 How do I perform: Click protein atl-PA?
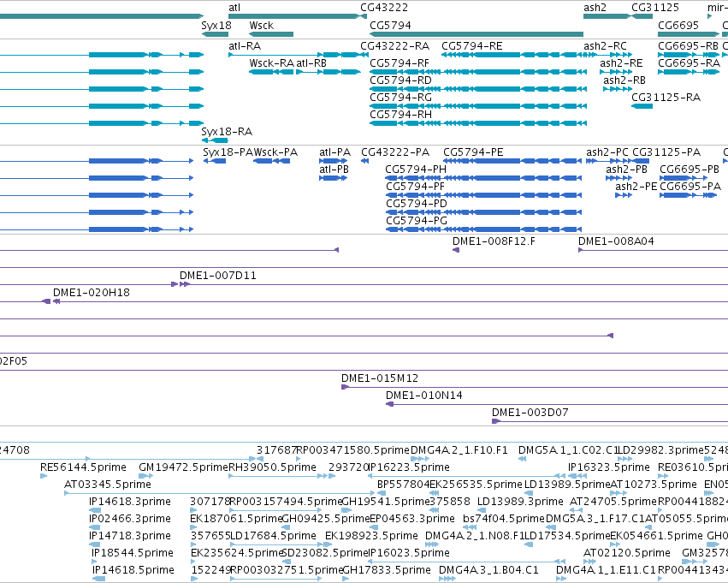pyautogui.click(x=334, y=152)
